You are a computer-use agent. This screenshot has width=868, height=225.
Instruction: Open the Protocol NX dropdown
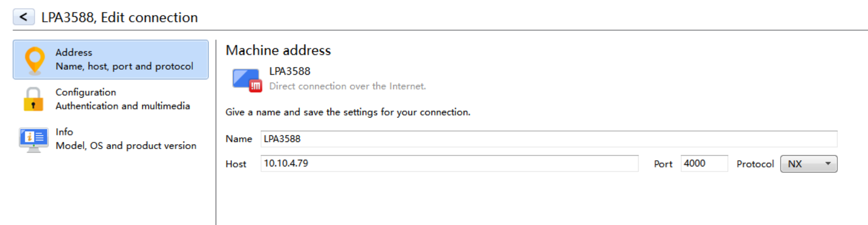point(808,164)
